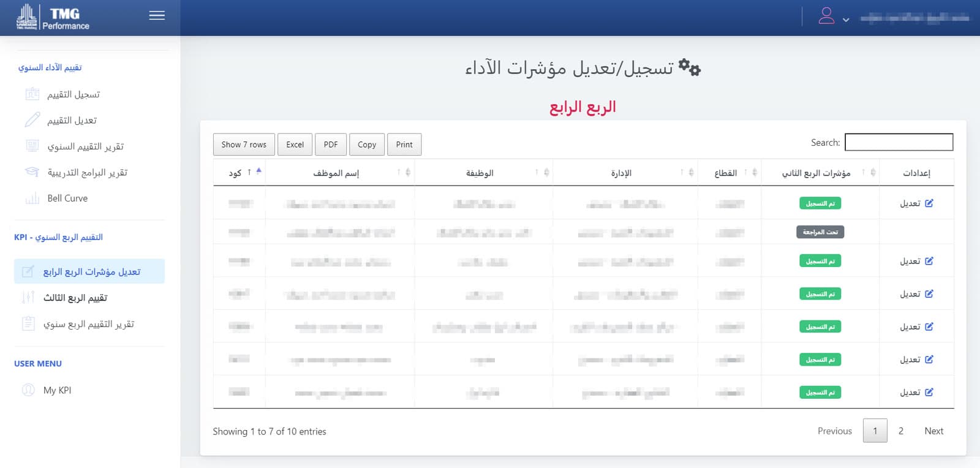Click the تسجيل التقييم sidebar icon
Viewport: 980px width, 468px height.
pos(32,94)
